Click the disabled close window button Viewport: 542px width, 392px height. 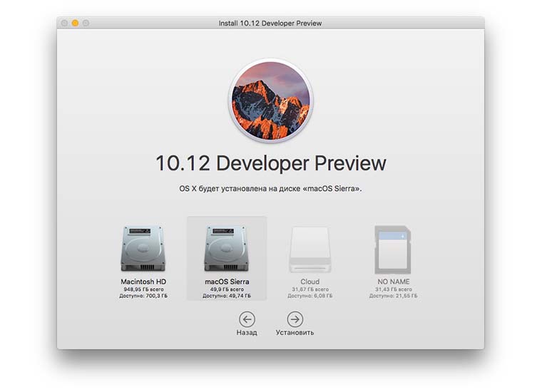64,23
